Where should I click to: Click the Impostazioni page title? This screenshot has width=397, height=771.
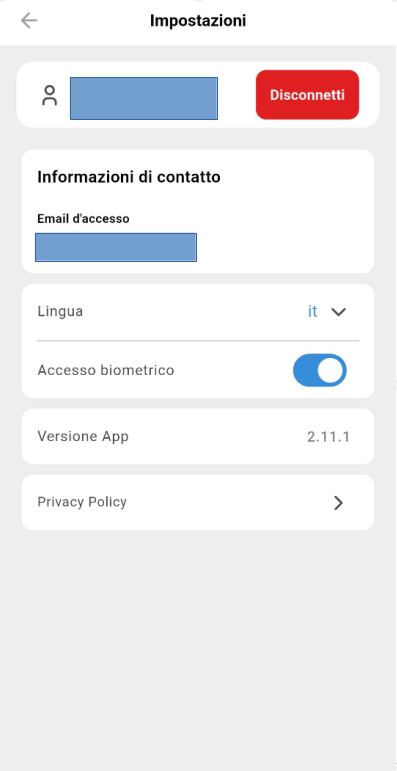[198, 21]
